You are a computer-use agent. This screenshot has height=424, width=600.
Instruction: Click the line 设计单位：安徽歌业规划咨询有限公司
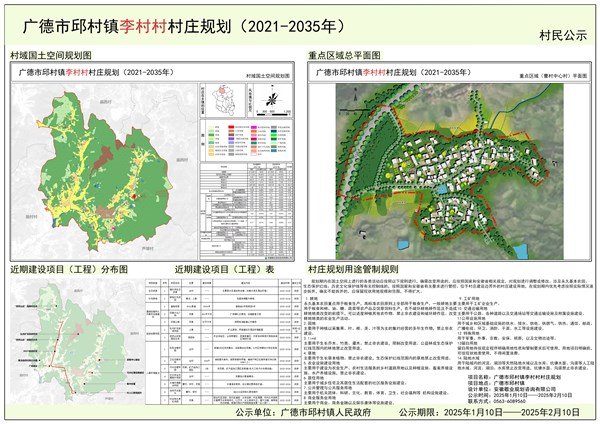(512, 389)
